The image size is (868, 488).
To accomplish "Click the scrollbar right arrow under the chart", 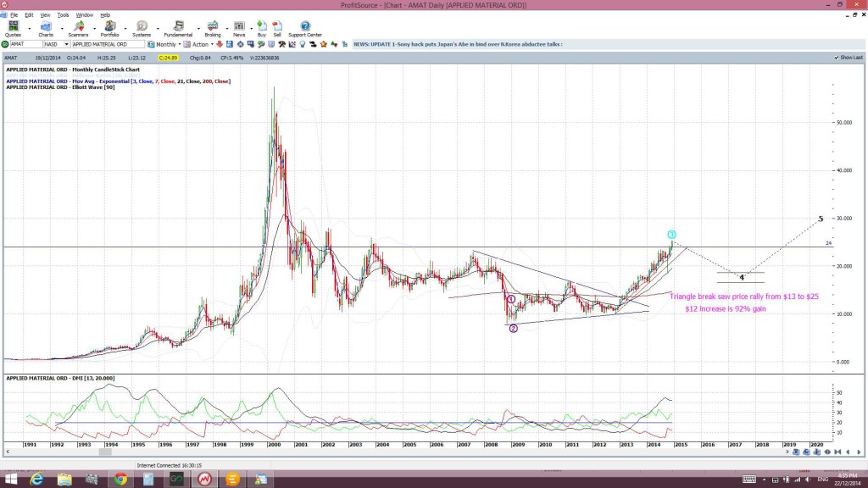I will 787,452.
